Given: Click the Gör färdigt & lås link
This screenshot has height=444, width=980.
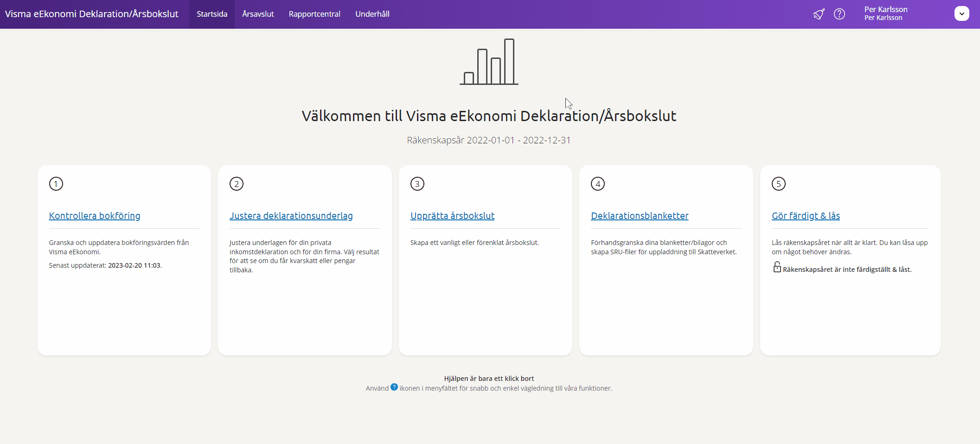Looking at the screenshot, I should click(806, 216).
